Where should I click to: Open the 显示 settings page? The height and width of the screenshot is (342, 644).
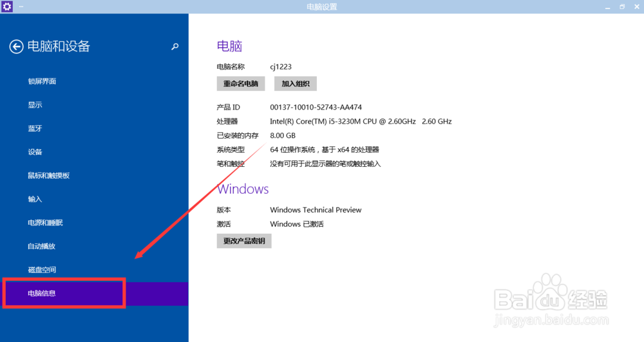tap(35, 105)
